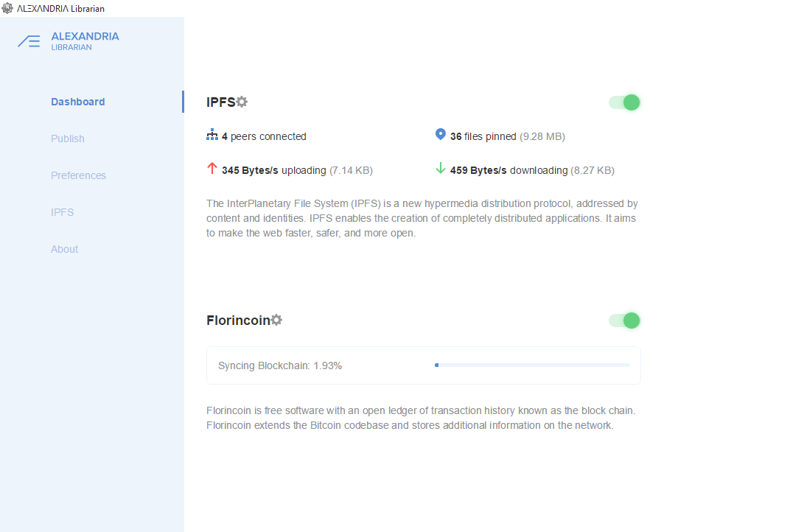Screen dimensions: 804x532
Task: Open the IPFS sidebar page
Action: coord(63,212)
